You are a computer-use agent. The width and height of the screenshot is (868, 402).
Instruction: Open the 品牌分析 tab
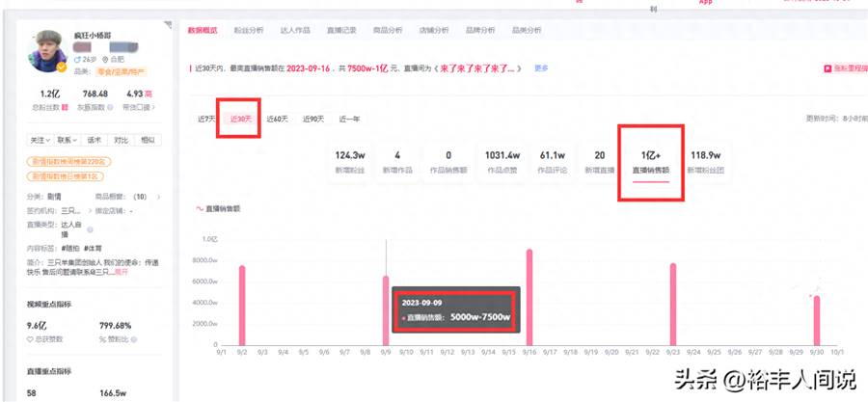(x=480, y=31)
